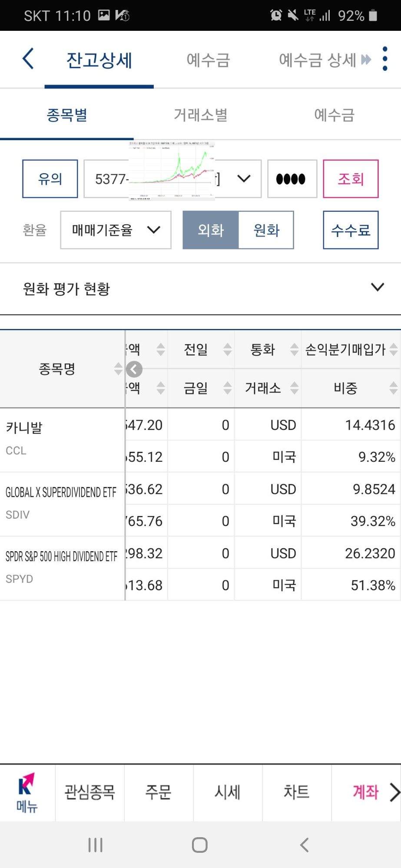Tap the 환율 label
Viewport: 401px width, 868px height.
(35, 230)
